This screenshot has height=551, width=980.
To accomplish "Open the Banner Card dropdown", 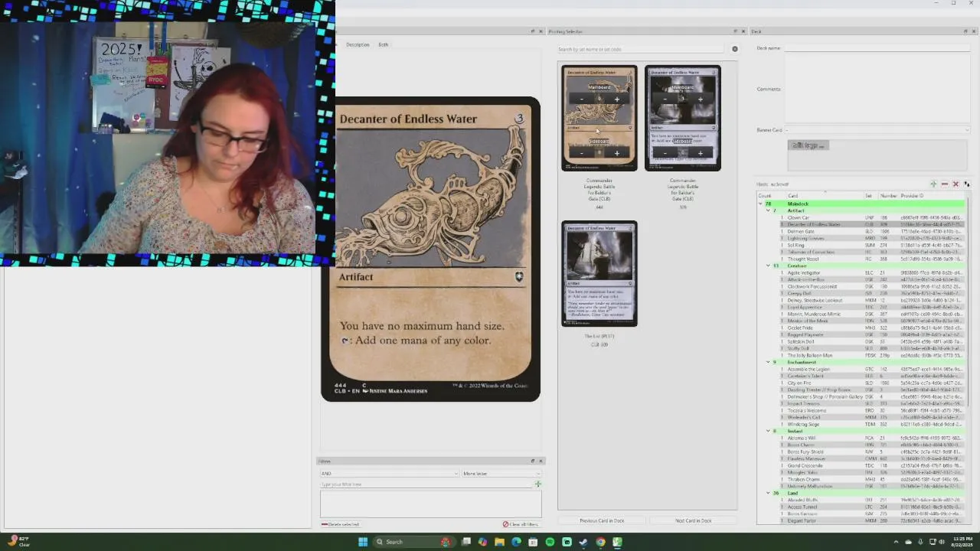I will click(877, 130).
